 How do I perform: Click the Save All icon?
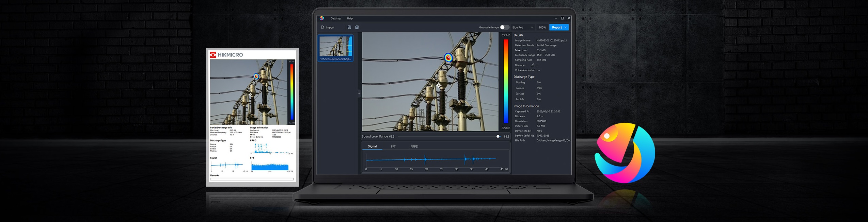pyautogui.click(x=357, y=27)
